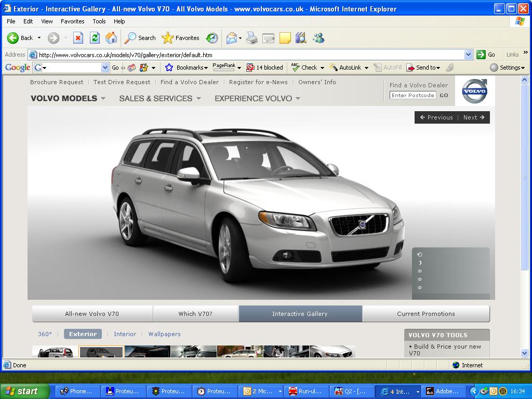This screenshot has height=399, width=532.
Task: Click the 14 blocked popup blocker icon
Action: pyautogui.click(x=250, y=68)
